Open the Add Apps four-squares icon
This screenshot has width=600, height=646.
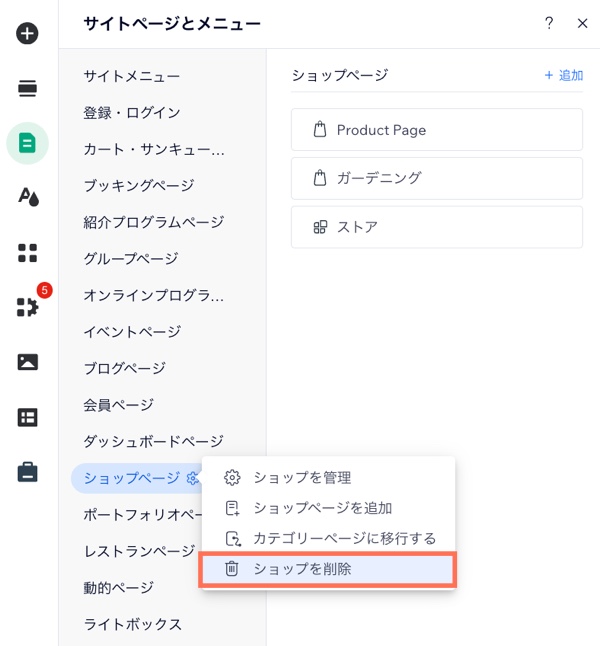(27, 253)
